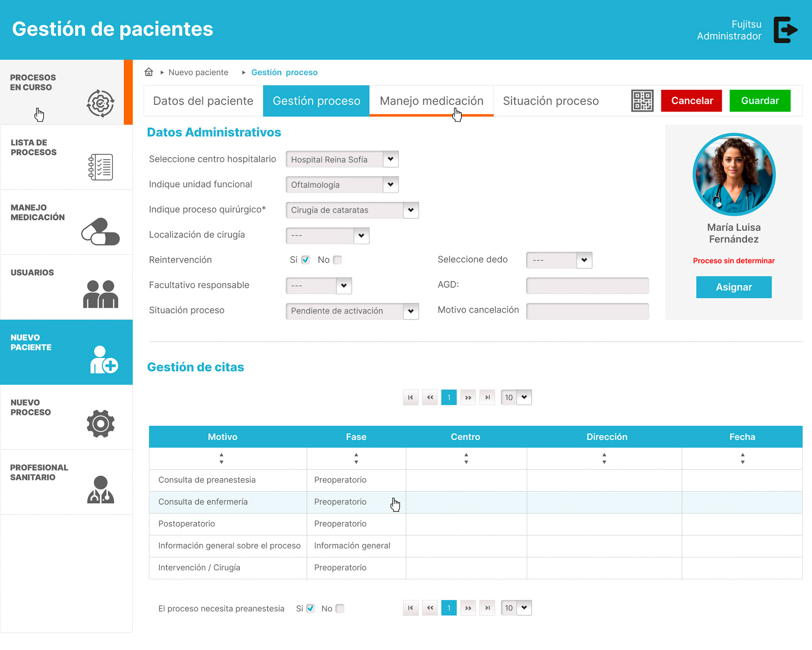Open Nuevo proceso gear icon
This screenshot has width=812, height=650.
point(100,424)
